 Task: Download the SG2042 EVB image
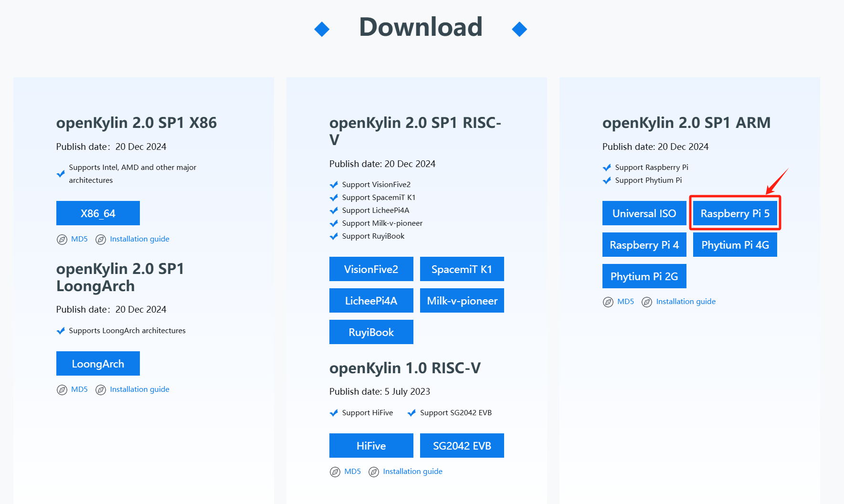coord(462,446)
